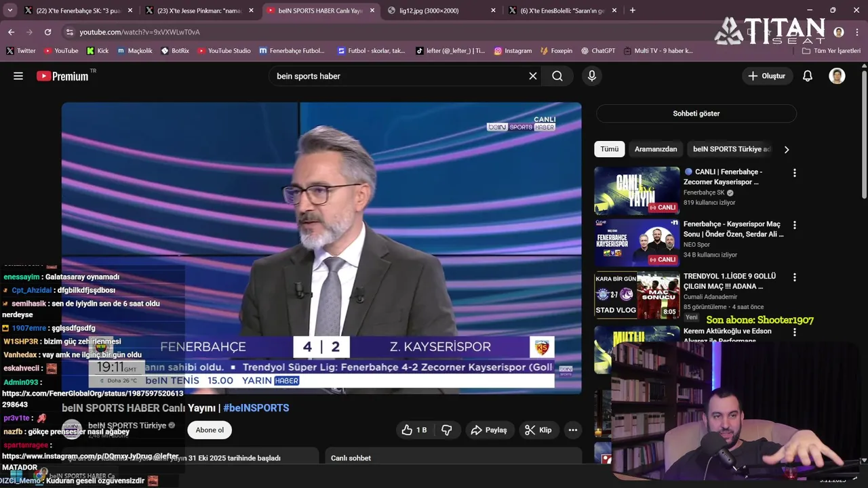The width and height of the screenshot is (868, 488).
Task: Open menu for Fenerbahçe SK live video
Action: [795, 173]
